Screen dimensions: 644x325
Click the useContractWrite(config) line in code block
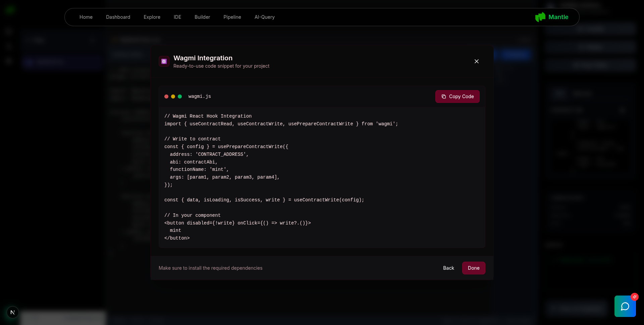[x=264, y=200]
